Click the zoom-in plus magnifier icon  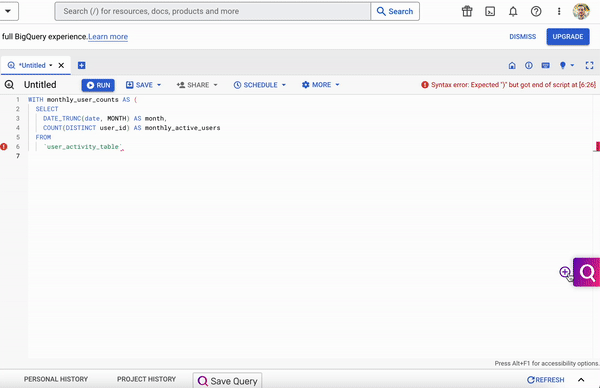[565, 272]
